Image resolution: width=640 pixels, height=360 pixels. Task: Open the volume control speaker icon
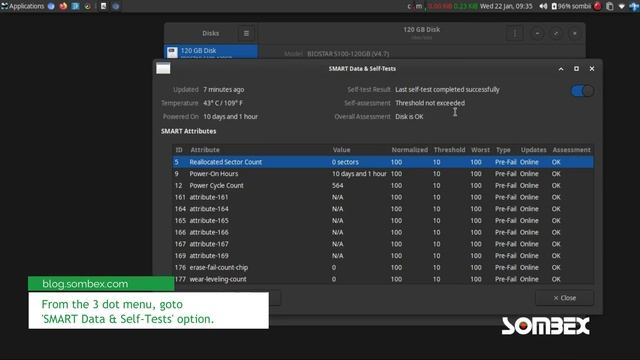543,6
